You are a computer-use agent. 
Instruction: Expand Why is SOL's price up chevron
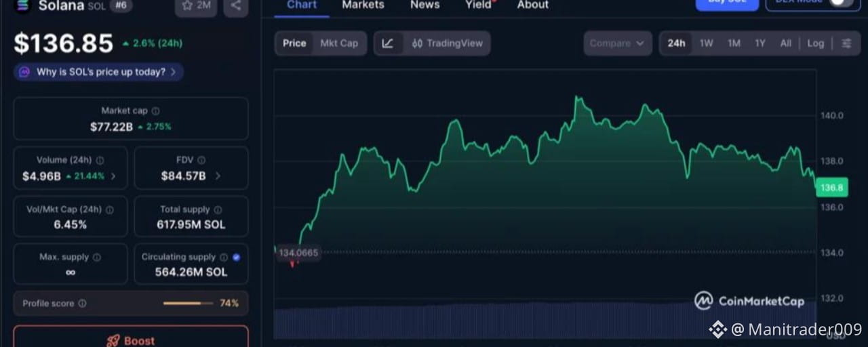click(174, 72)
